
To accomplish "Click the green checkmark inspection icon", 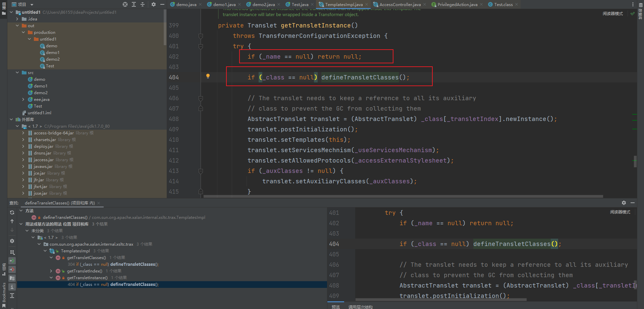I will point(633,14).
